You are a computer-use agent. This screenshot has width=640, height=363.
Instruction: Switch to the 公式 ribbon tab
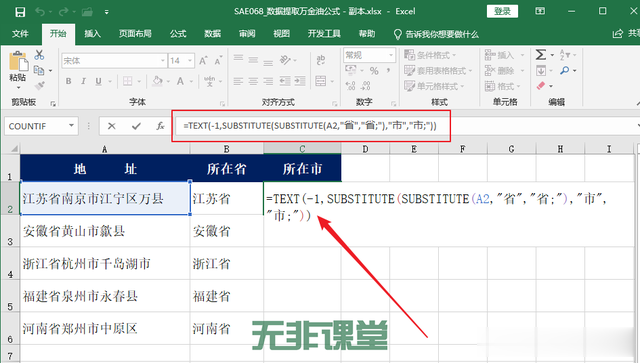tap(178, 33)
